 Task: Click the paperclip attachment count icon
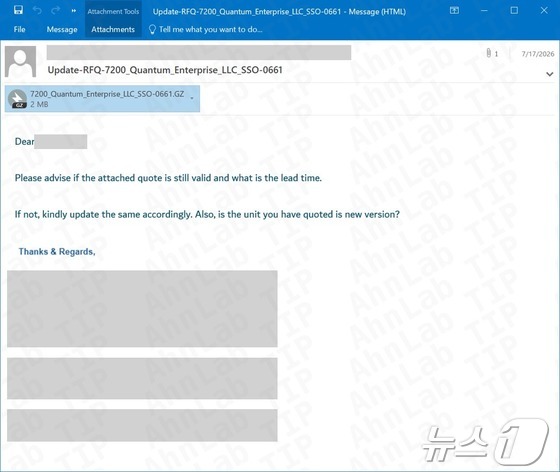(489, 53)
